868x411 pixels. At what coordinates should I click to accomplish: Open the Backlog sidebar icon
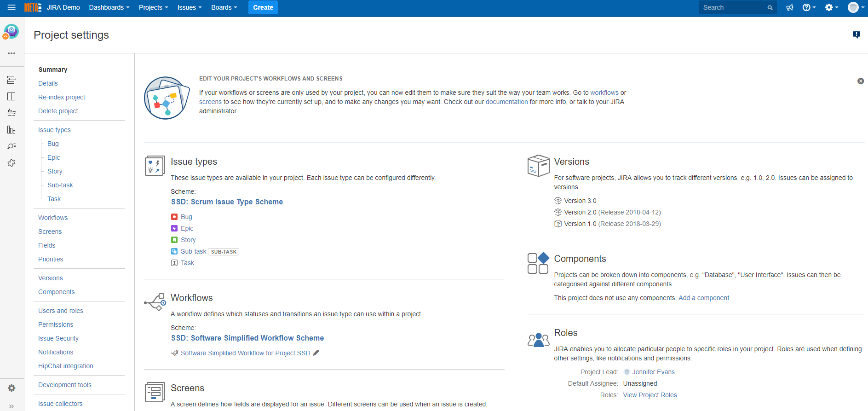(11, 80)
